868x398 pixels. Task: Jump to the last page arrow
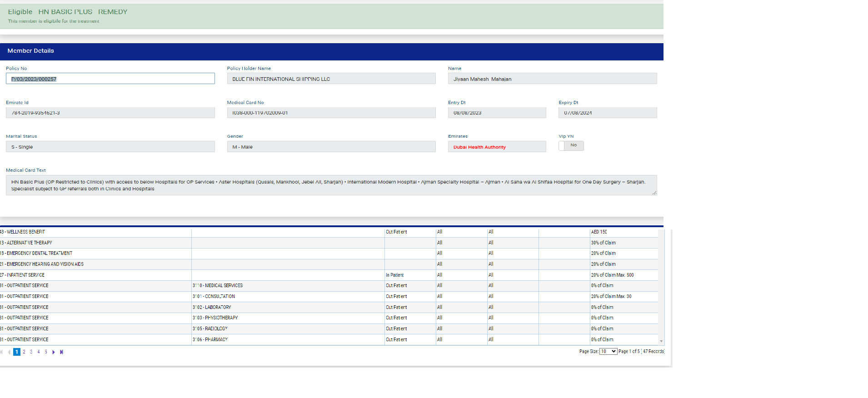61,352
